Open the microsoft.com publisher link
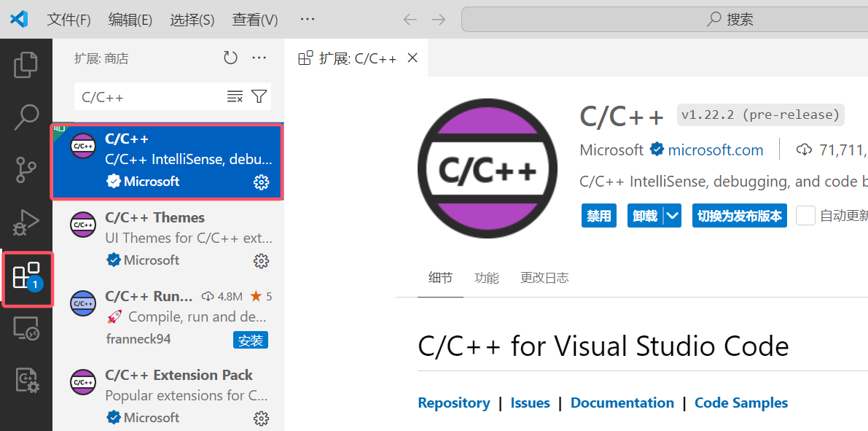The width and height of the screenshot is (868, 431). click(x=715, y=150)
